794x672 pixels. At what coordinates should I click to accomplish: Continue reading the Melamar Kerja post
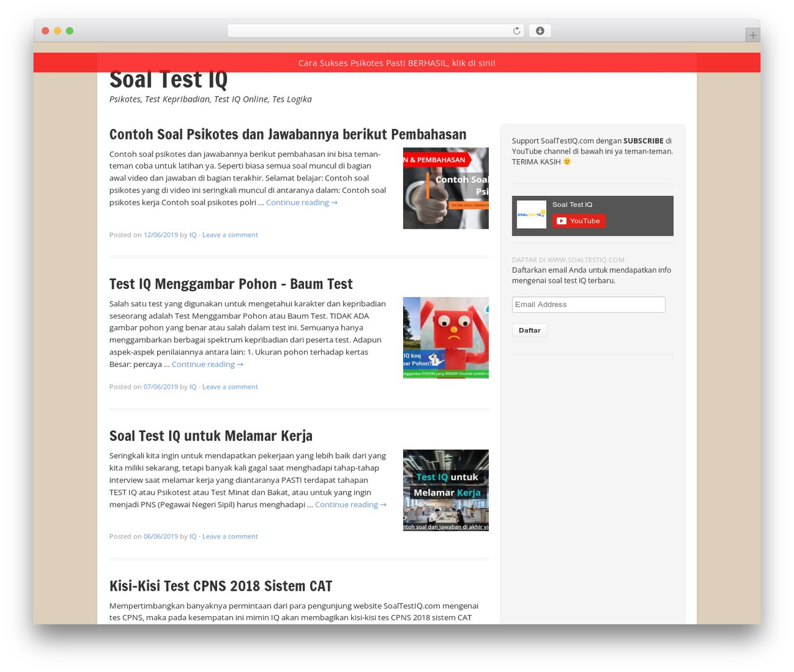tap(350, 505)
